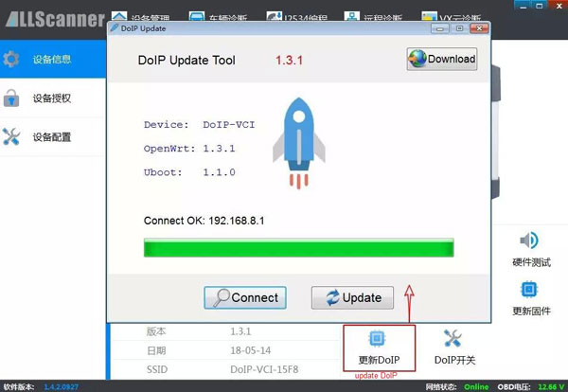The height and width of the screenshot is (392, 568).
Task: Click software version 1.4.2.0927 in status bar
Action: [61, 387]
